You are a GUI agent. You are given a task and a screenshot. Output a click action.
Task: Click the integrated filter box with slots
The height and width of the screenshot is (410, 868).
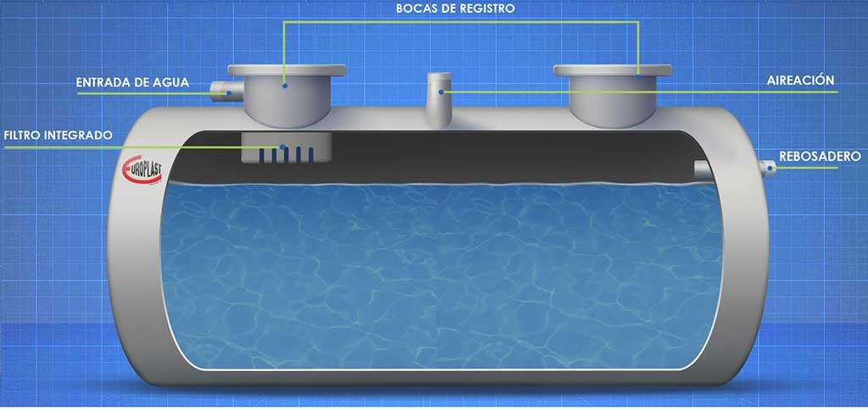(x=287, y=147)
